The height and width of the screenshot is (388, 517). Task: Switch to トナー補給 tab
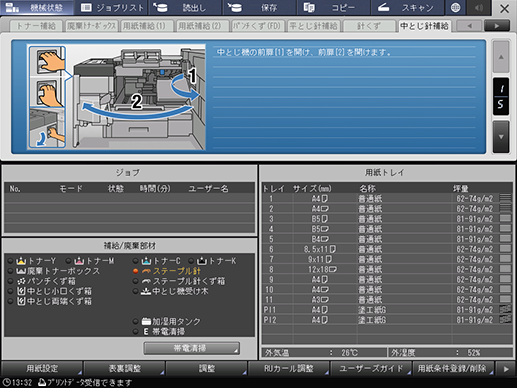pos(36,26)
